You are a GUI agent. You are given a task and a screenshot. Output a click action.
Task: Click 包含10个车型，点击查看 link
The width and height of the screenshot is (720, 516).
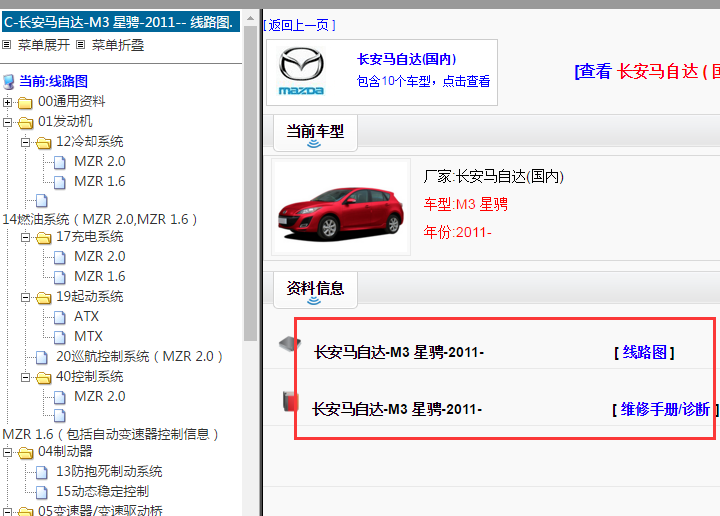(x=423, y=81)
